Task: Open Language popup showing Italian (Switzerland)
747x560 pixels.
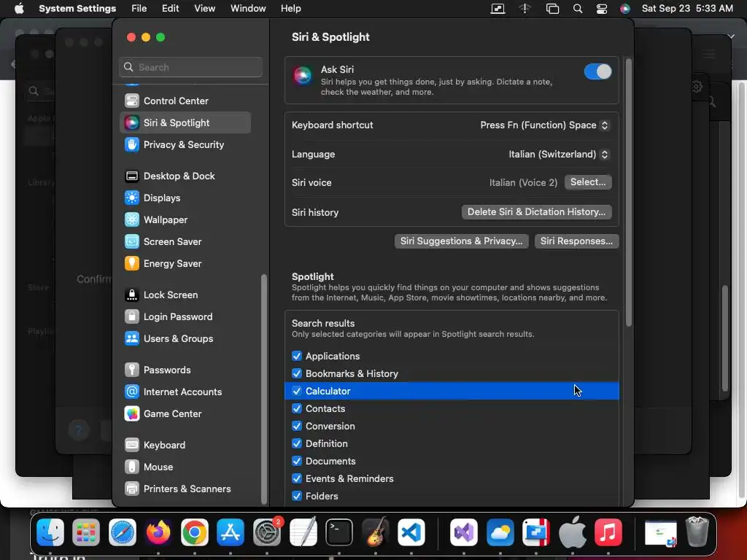Action: pyautogui.click(x=559, y=155)
